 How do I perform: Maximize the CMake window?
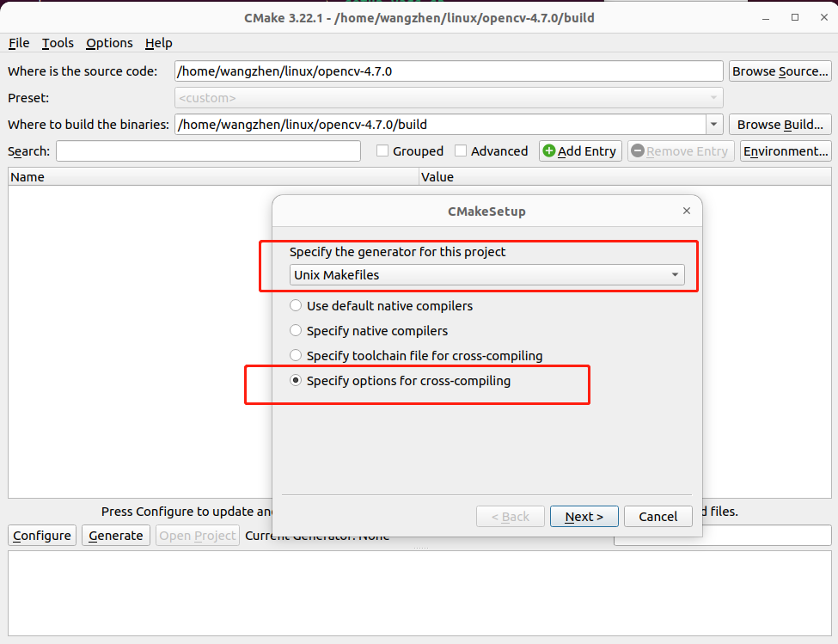tap(795, 18)
